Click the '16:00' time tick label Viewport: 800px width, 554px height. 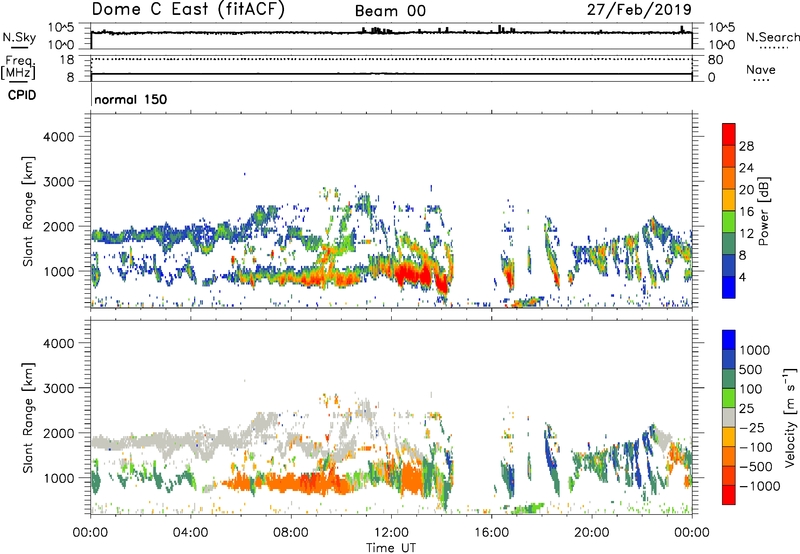[491, 532]
